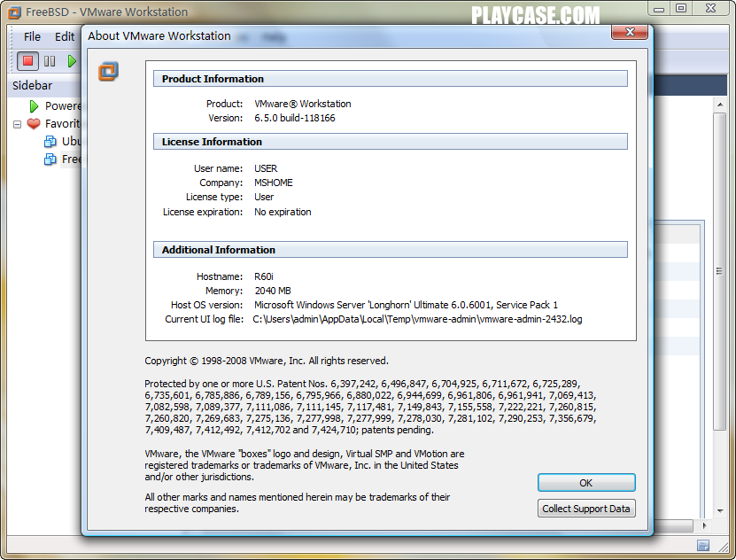Screen dimensions: 736x560
Task: Click the Favorites heart icon
Action: (x=34, y=123)
